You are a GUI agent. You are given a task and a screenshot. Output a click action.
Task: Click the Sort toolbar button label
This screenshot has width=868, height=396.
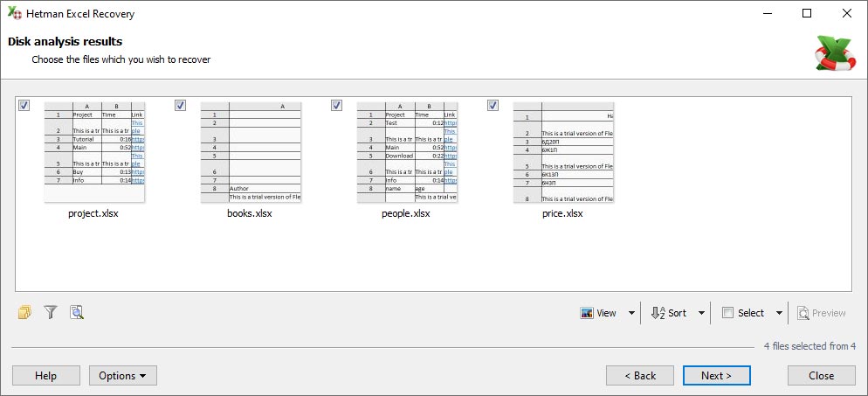(x=677, y=313)
